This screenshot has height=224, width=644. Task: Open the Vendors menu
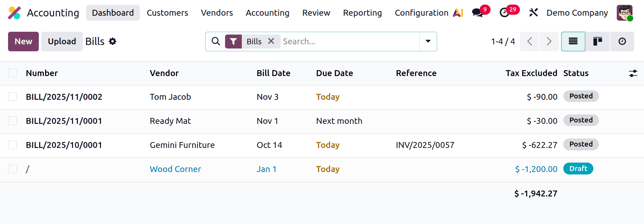217,13
